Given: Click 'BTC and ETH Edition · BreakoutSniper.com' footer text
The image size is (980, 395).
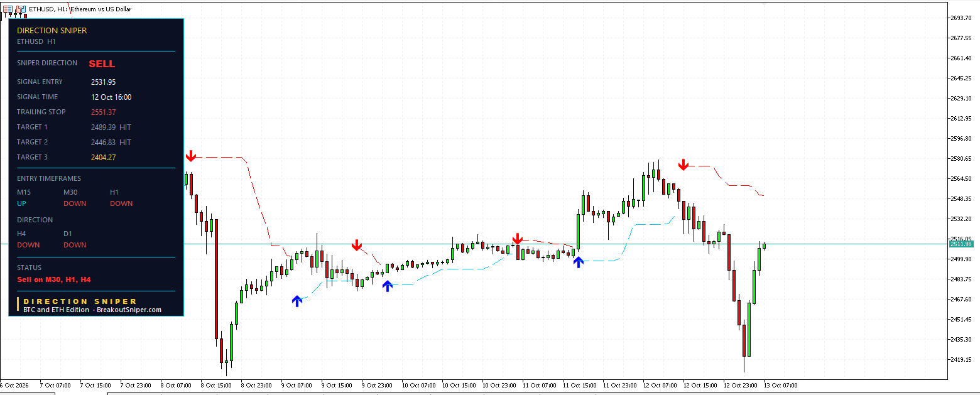Looking at the screenshot, I should (92, 310).
